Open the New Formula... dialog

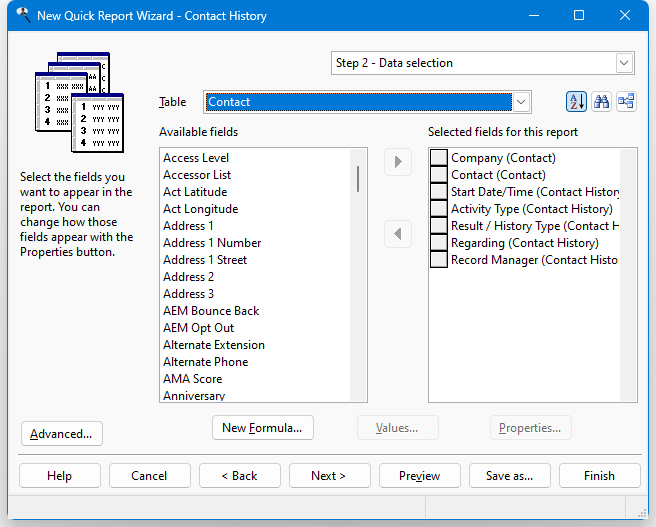tap(263, 428)
